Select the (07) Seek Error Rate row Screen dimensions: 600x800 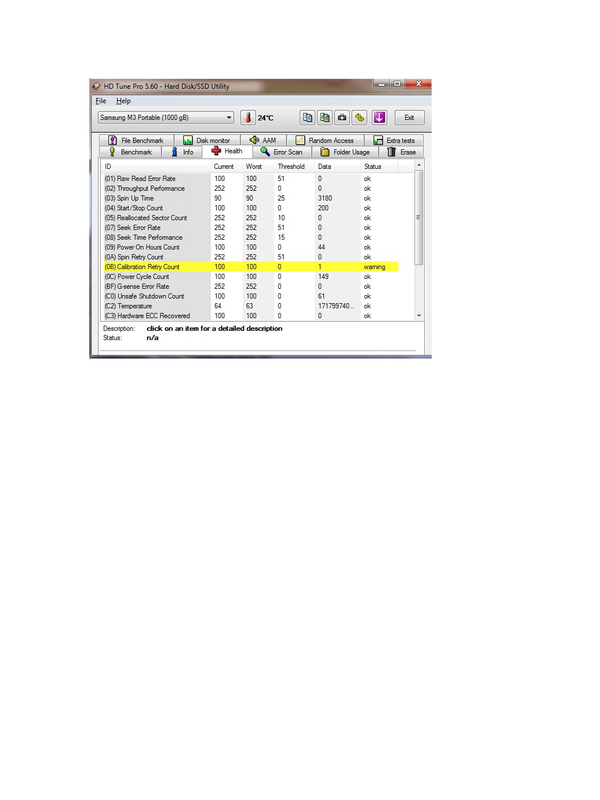point(251,228)
